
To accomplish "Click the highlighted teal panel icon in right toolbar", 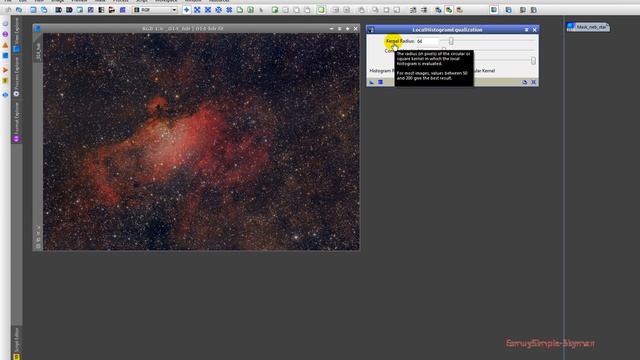I will tap(493, 10).
